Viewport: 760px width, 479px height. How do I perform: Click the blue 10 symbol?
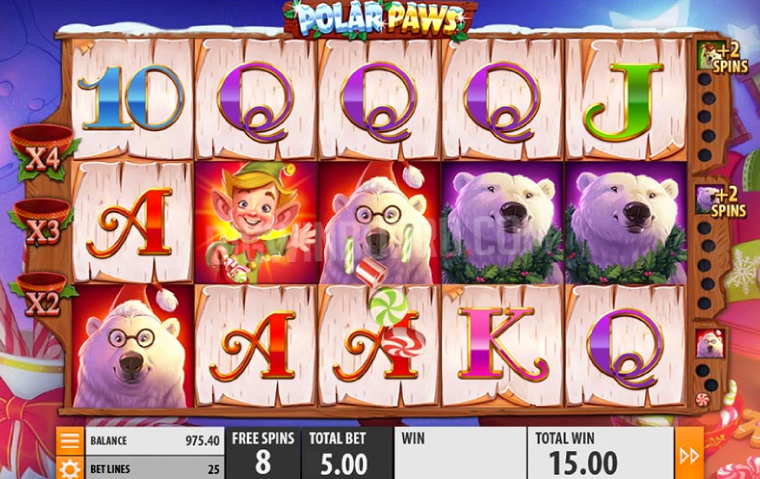coord(131,98)
